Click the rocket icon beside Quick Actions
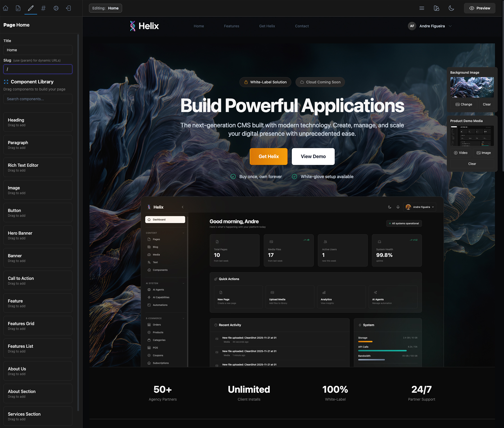Image resolution: width=504 pixels, height=428 pixels. (216, 279)
